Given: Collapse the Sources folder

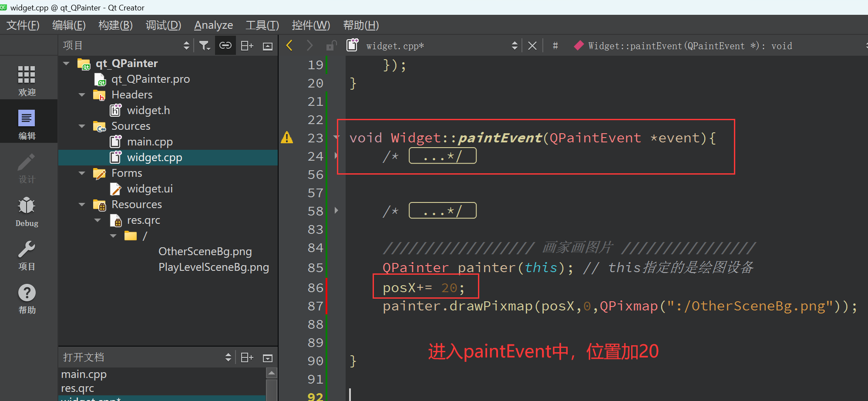Looking at the screenshot, I should click(x=82, y=126).
